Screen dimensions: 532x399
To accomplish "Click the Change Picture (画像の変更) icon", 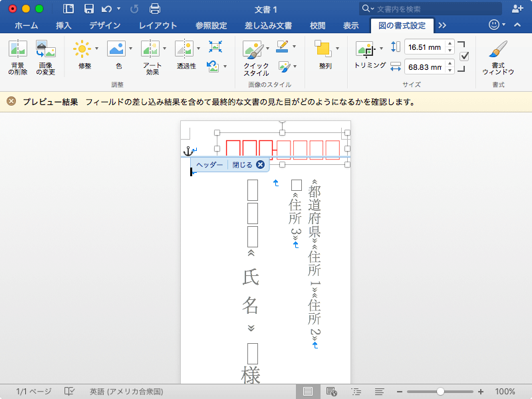I will pyautogui.click(x=46, y=49).
